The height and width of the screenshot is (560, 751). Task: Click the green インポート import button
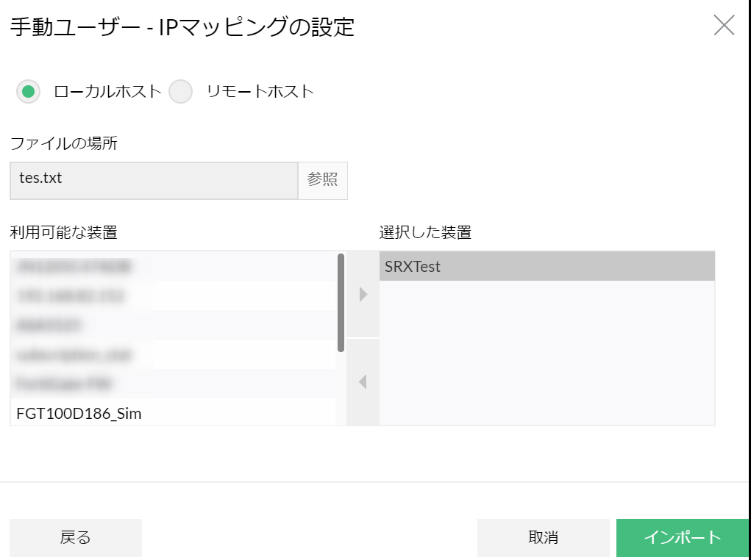[682, 538]
